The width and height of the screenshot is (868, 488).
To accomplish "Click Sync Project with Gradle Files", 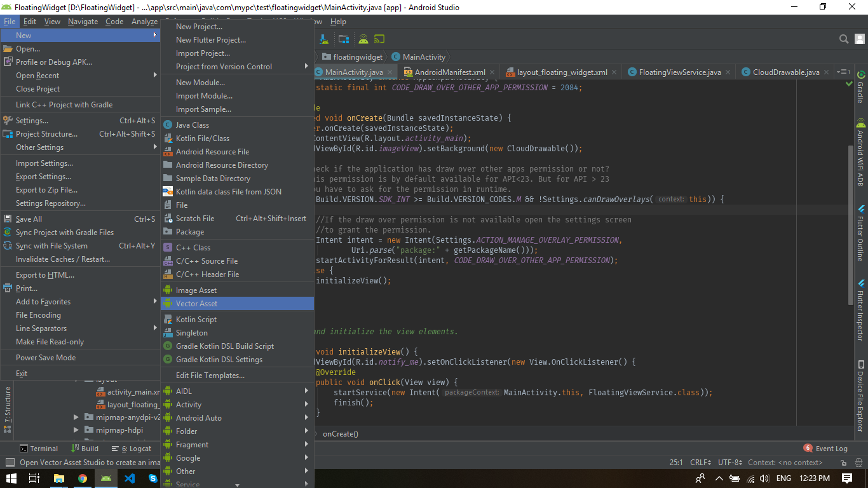I will click(80, 233).
